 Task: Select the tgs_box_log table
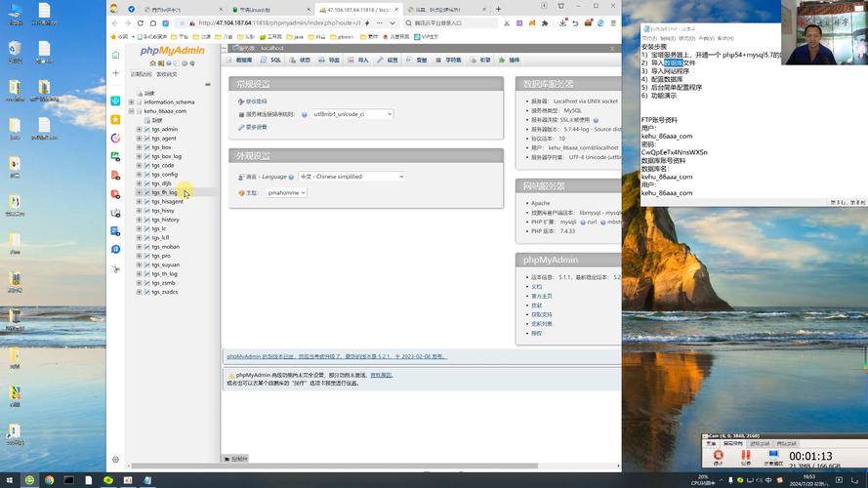[167, 156]
